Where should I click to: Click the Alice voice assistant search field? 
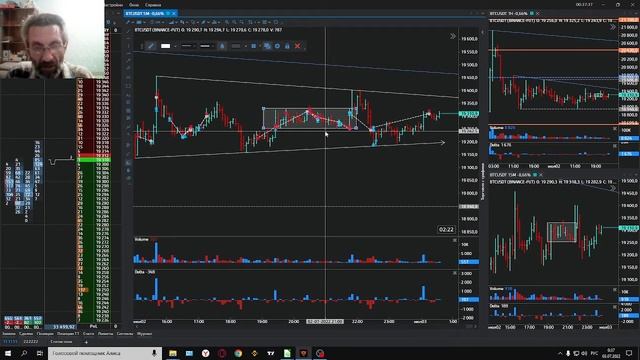coord(105,353)
